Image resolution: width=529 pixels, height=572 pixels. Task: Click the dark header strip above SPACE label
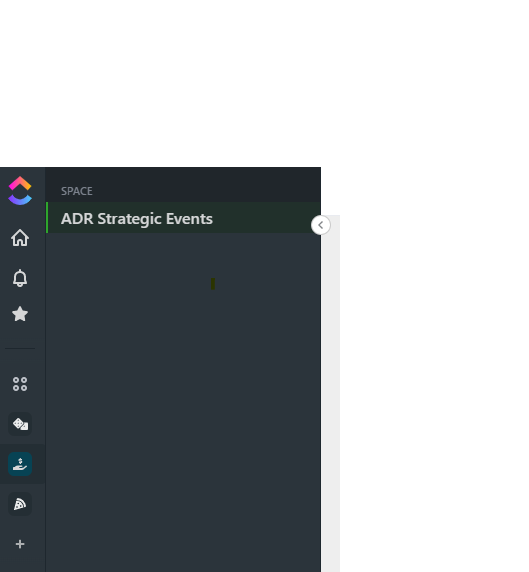[x=183, y=175]
